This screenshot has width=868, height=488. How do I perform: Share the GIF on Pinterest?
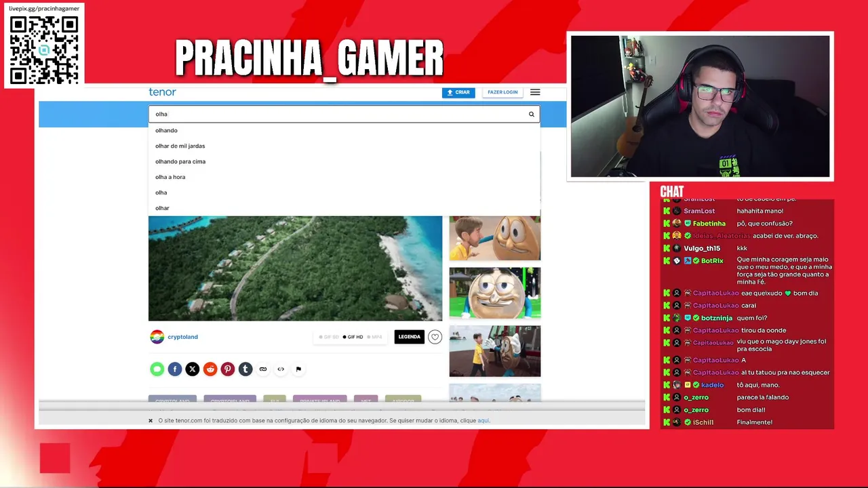click(228, 369)
